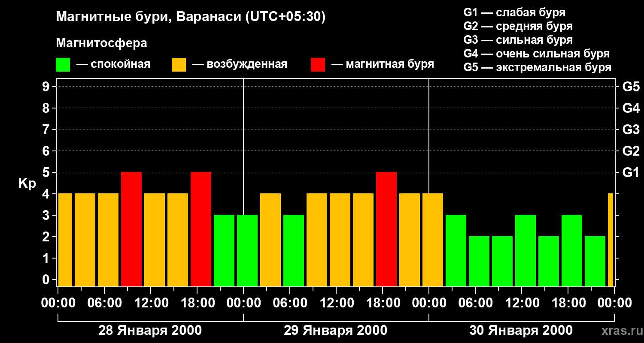The image size is (644, 343).
Task: Click the '— возбужденная' legend label
Action: [x=240, y=64]
